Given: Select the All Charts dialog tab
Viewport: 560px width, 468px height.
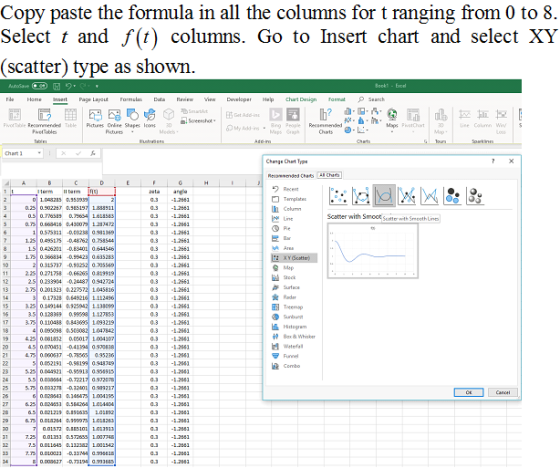Looking at the screenshot, I should tap(329, 175).
